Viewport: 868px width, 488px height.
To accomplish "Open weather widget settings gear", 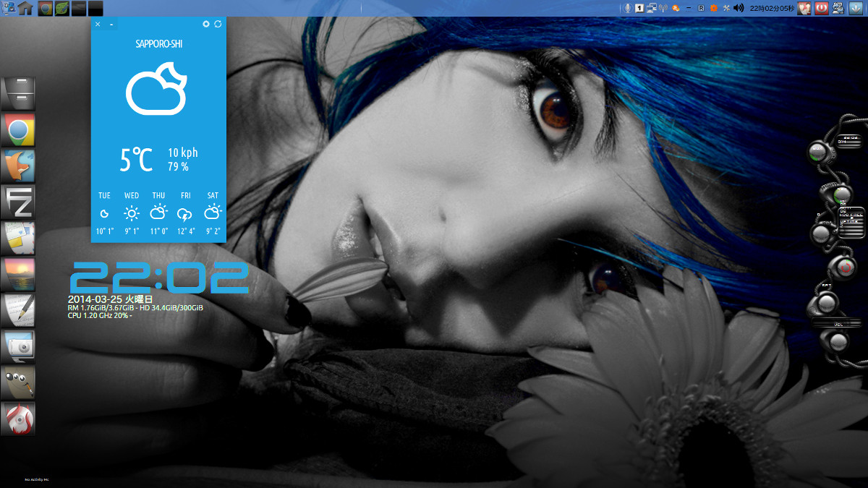I will tap(206, 24).
